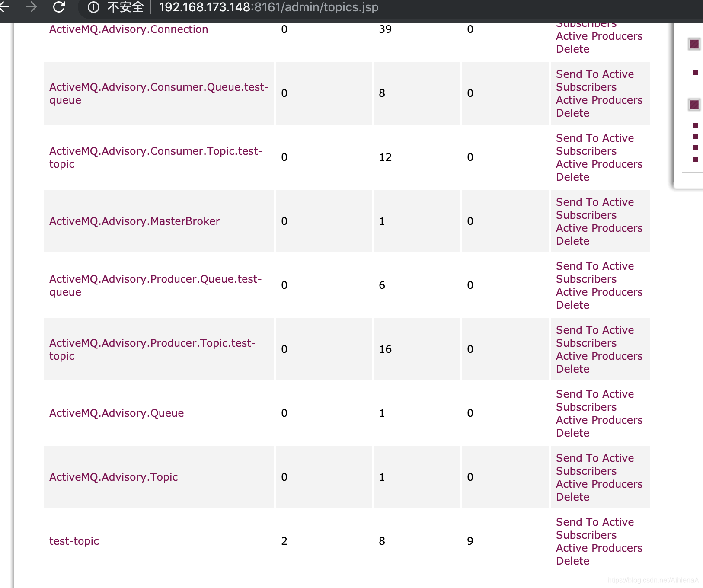
Task: Send to active subscribers of Advisory.Topic
Action: 595,464
